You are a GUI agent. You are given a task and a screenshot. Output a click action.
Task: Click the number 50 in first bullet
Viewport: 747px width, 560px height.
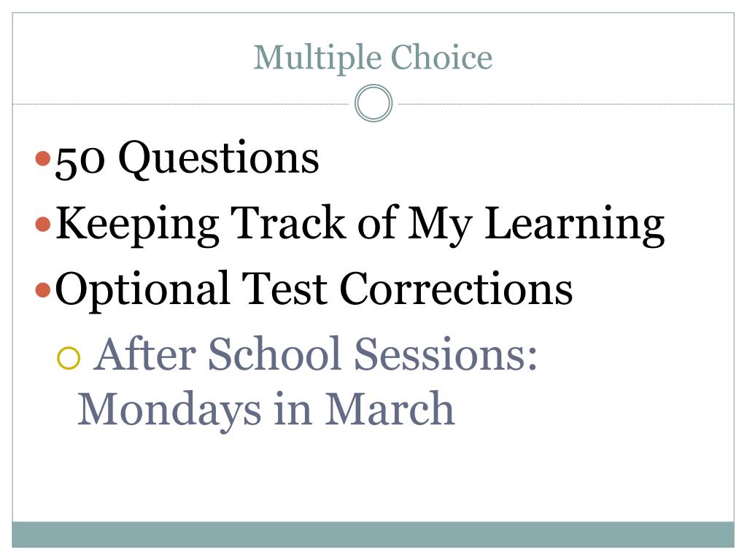(x=80, y=162)
